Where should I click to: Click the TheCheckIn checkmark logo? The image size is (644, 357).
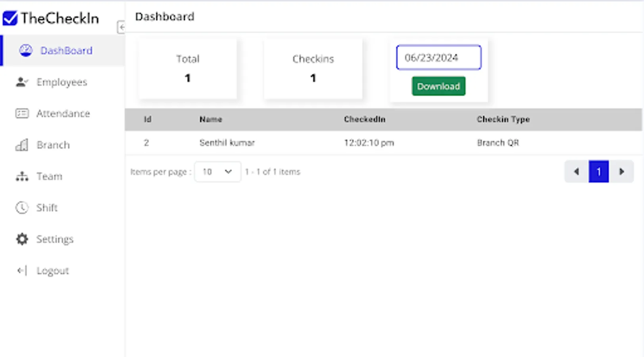tap(10, 17)
